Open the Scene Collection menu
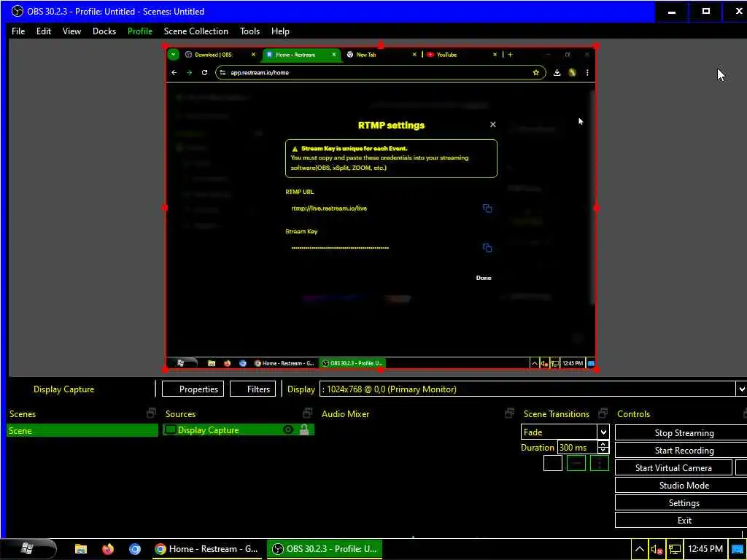The width and height of the screenshot is (747, 560). point(196,31)
